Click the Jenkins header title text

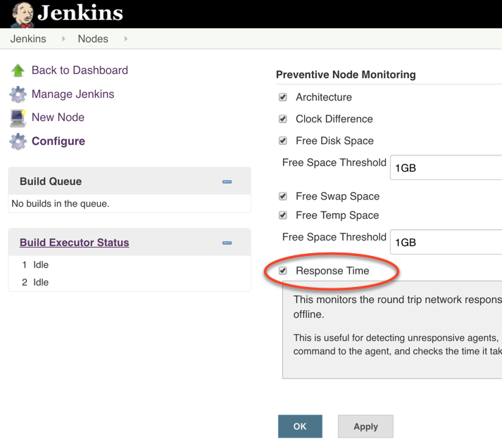[x=80, y=13]
